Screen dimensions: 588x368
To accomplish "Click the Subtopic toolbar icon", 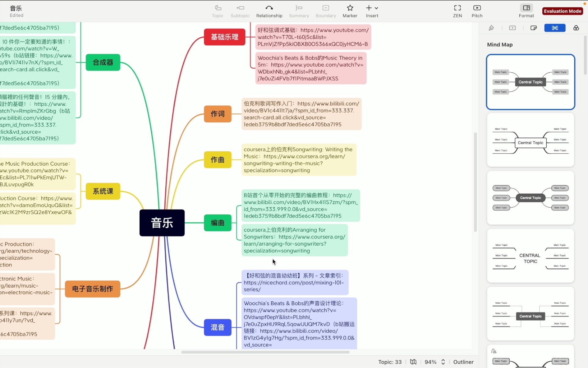I will [x=240, y=11].
